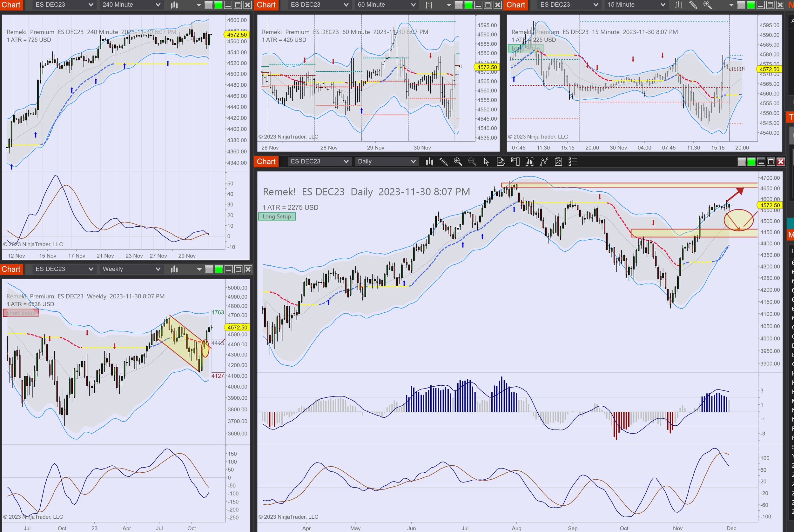
Task: Click the Long Setup label on Daily chart
Action: 277,216
